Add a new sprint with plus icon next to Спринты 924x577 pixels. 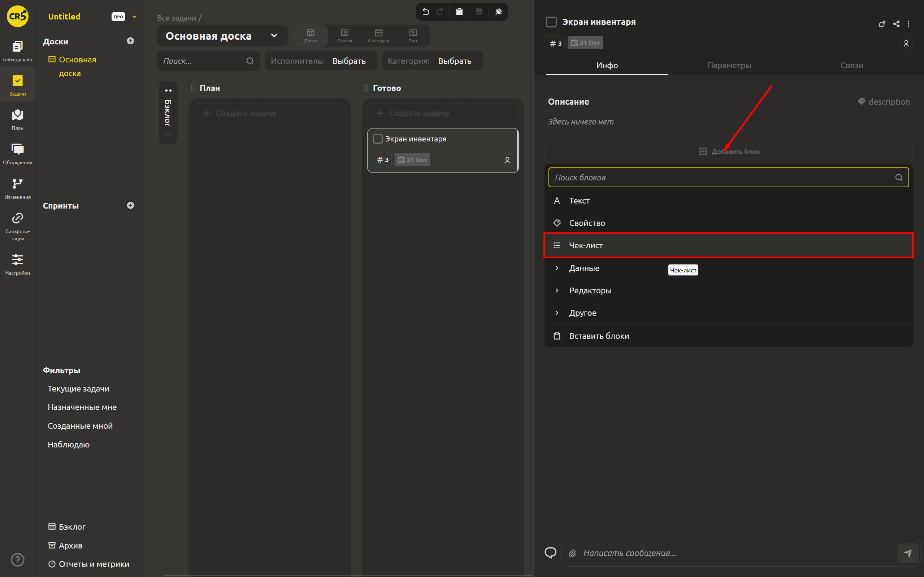130,205
